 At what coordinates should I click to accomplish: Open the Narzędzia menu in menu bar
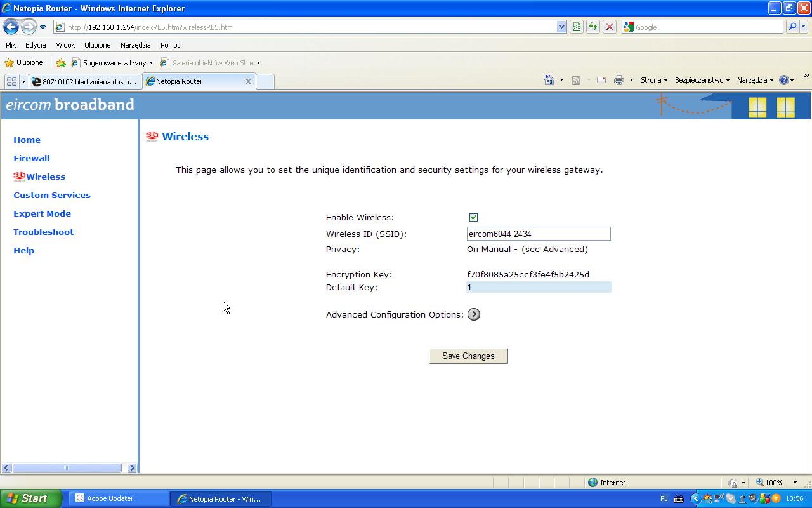tap(136, 45)
